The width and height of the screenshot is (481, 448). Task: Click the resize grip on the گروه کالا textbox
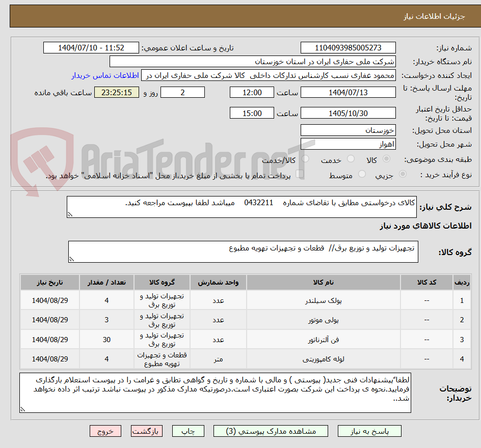tap(71, 260)
